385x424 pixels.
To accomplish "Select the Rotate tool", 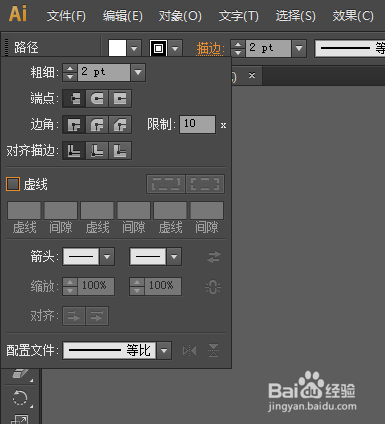I will click(x=20, y=398).
